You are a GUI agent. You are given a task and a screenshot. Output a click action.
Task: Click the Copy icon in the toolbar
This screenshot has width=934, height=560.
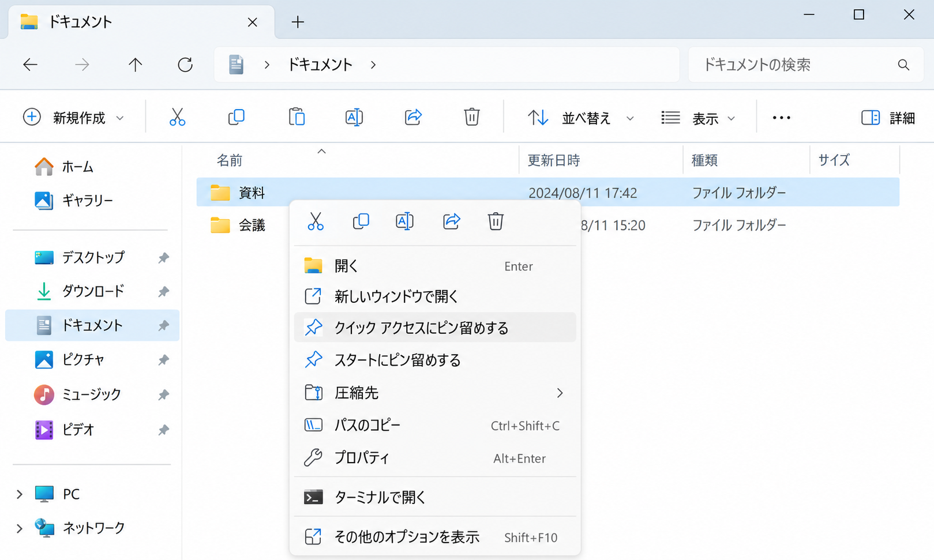[x=237, y=118]
